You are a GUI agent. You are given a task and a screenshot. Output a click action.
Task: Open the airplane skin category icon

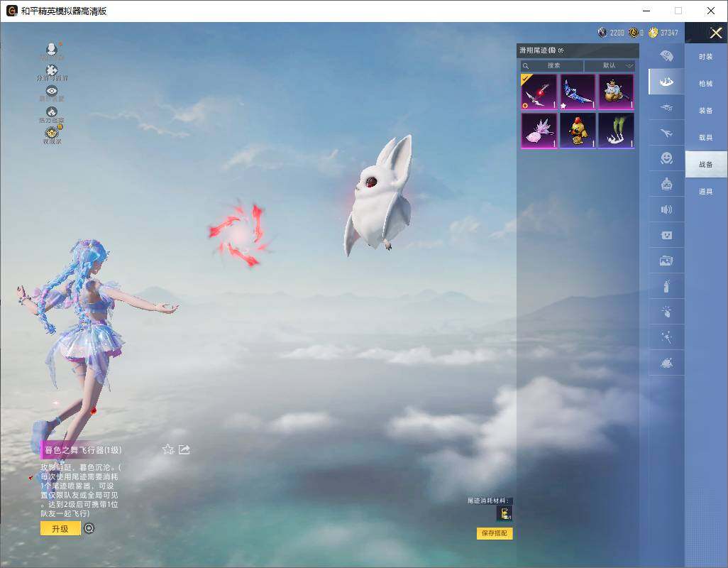pyautogui.click(x=667, y=133)
